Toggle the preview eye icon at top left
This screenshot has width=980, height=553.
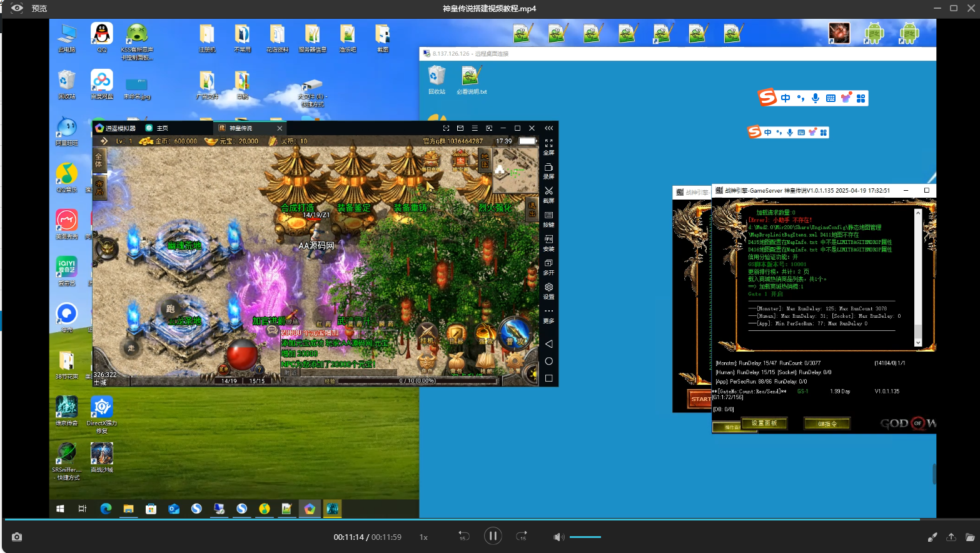(x=17, y=8)
